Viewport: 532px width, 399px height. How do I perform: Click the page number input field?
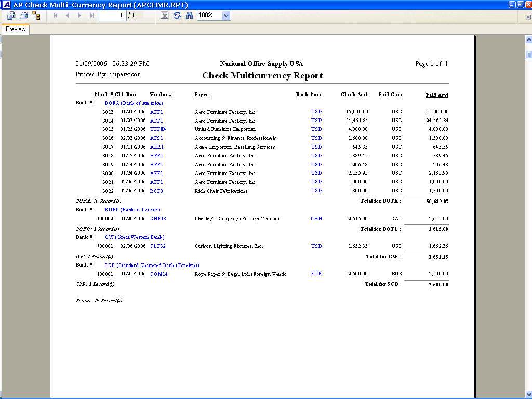coord(112,16)
